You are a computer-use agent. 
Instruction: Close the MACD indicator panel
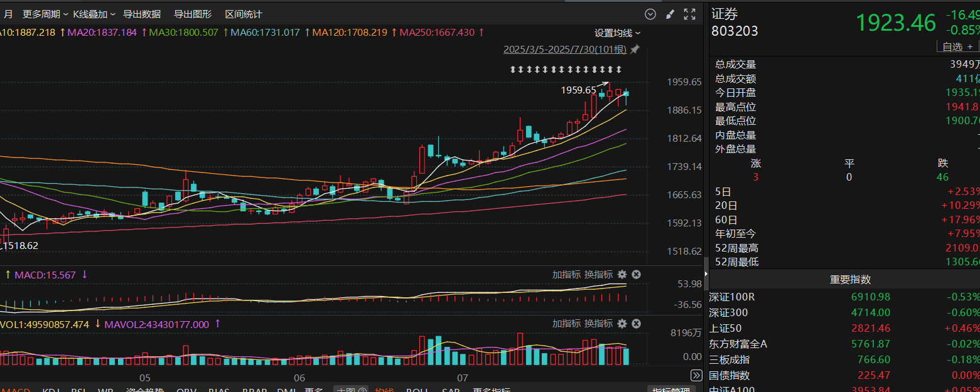[x=636, y=274]
